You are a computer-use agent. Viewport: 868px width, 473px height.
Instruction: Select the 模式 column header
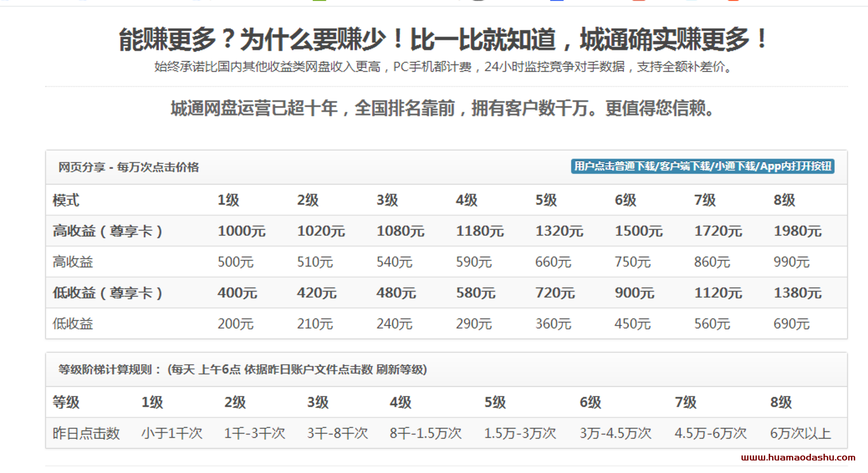pos(66,200)
